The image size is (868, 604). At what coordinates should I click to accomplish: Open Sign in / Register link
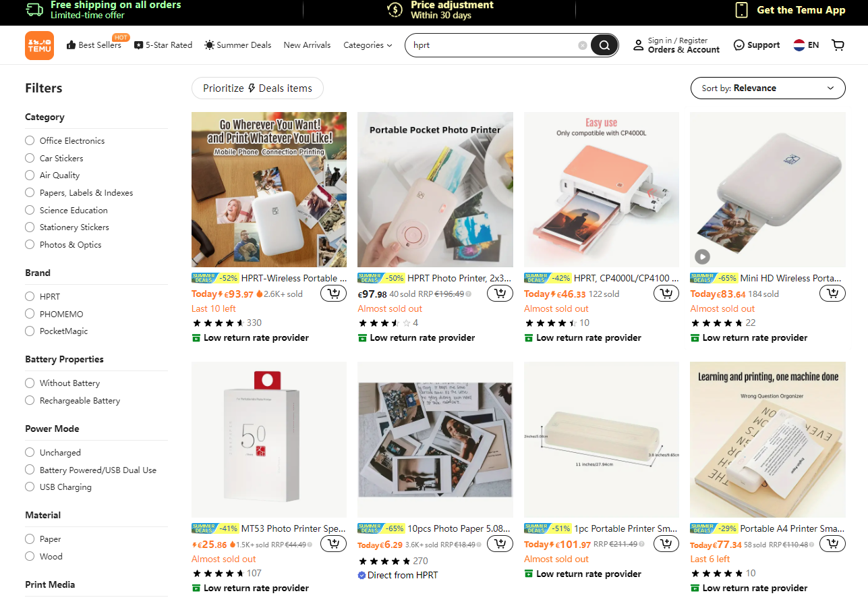coord(677,40)
